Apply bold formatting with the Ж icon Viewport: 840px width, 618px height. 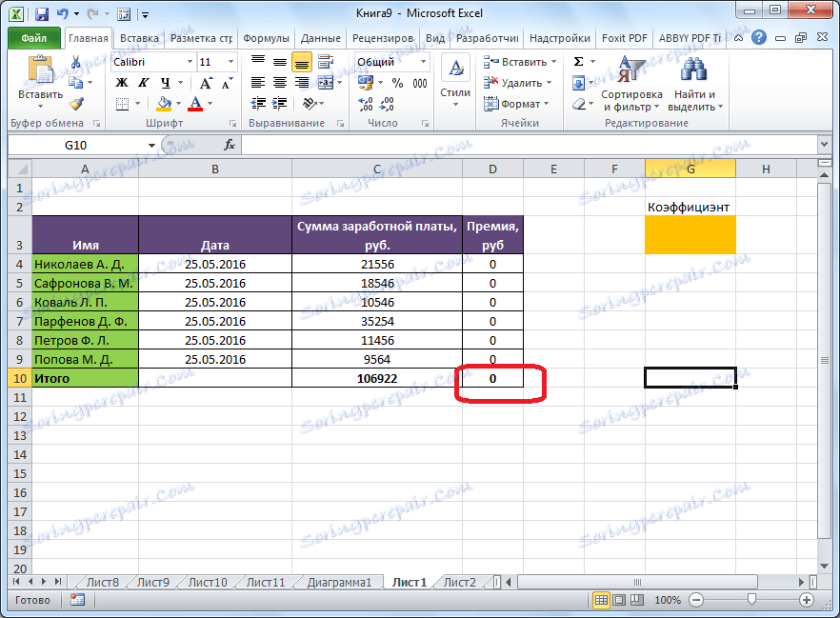pyautogui.click(x=121, y=83)
